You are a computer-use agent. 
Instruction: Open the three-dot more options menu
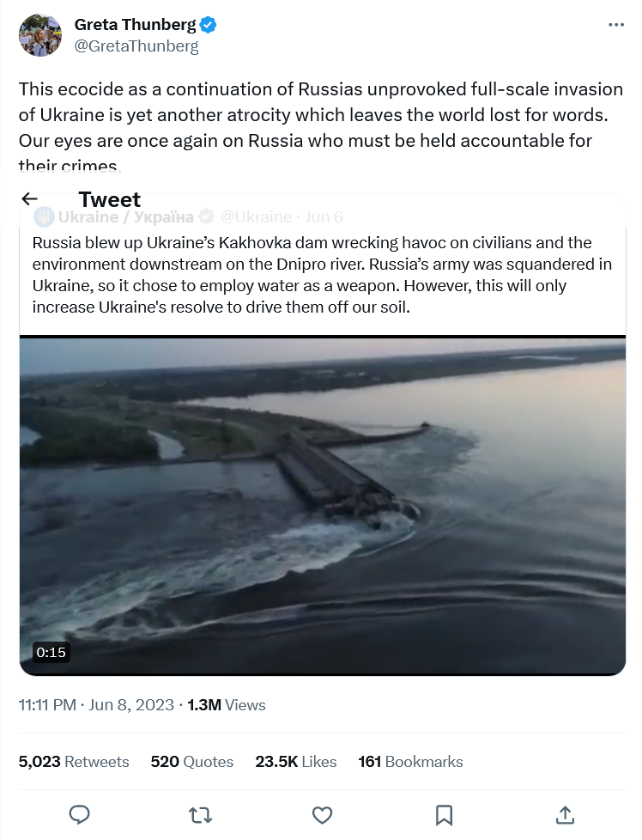(615, 25)
